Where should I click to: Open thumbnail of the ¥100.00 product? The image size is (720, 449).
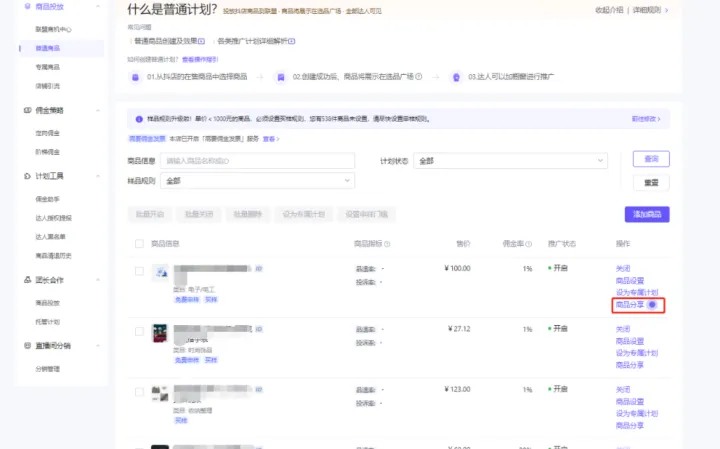(160, 273)
